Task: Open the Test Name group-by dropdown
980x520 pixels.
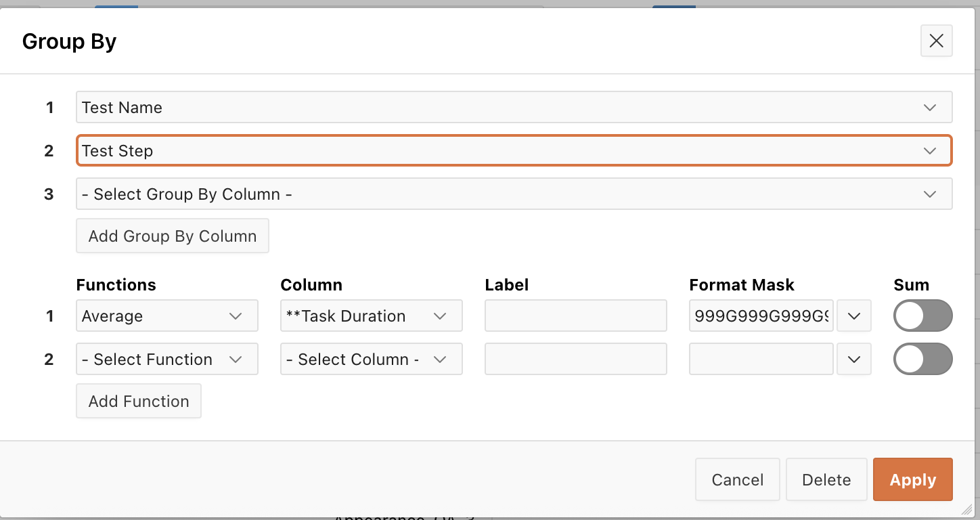Action: [x=514, y=108]
